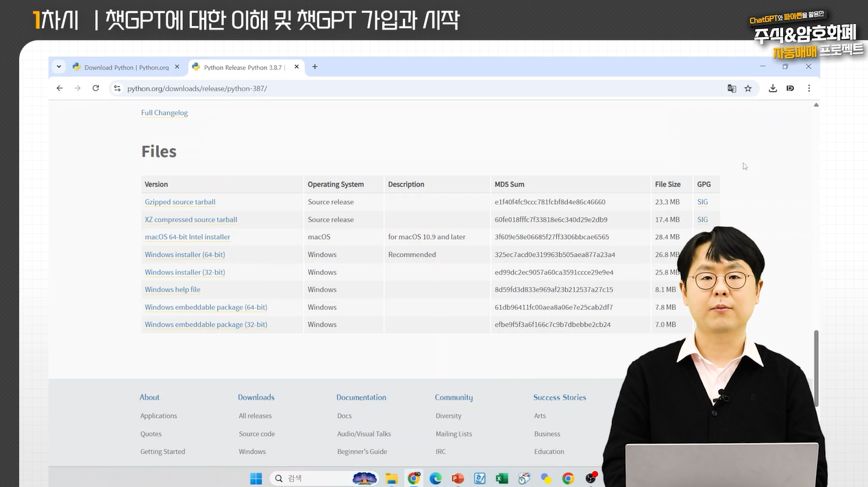Open the blue pen app beside PowerPoint
The height and width of the screenshot is (487, 868).
(480, 478)
